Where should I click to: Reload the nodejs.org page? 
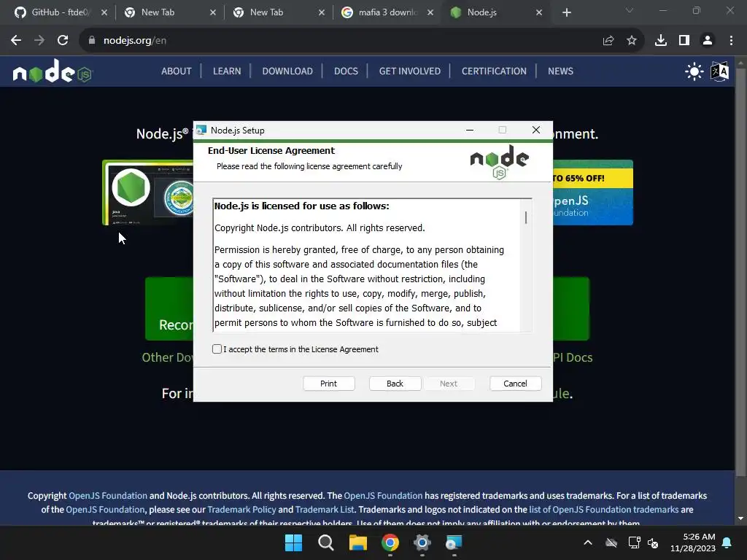[63, 41]
